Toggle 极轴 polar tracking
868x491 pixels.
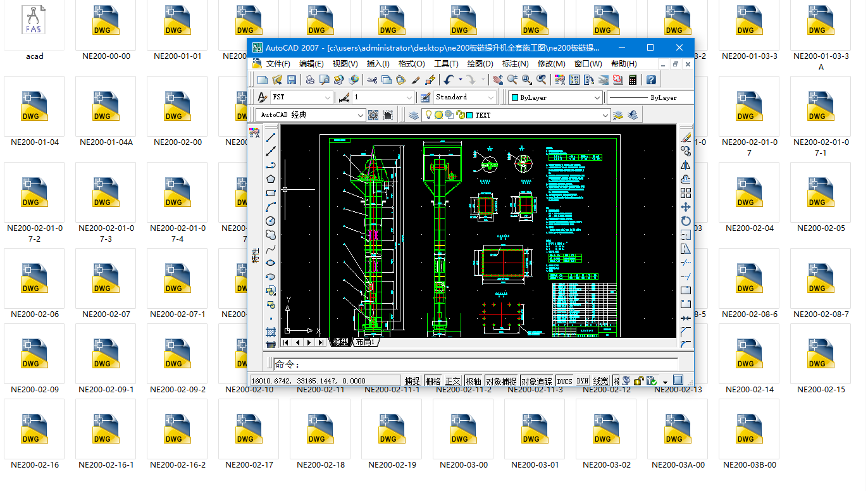point(473,381)
